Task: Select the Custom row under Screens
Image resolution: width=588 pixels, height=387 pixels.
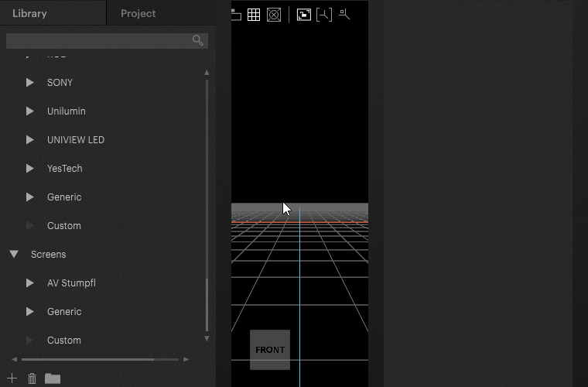Action: 63,340
